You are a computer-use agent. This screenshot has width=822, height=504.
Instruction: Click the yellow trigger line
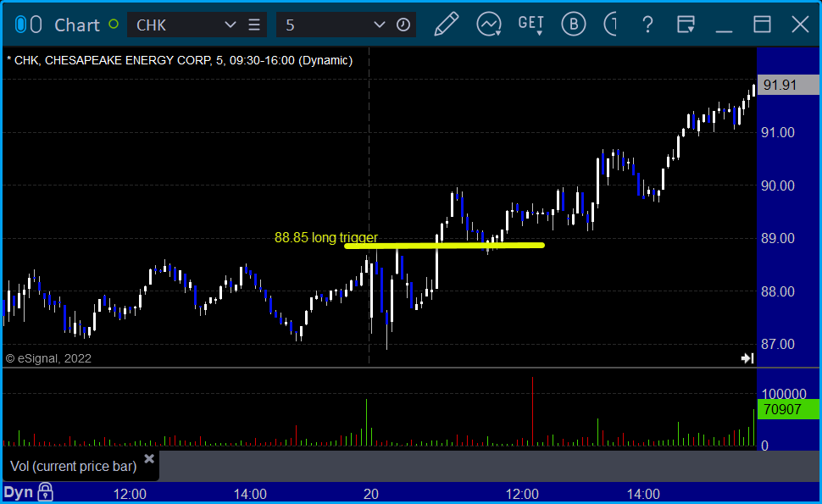click(445, 245)
